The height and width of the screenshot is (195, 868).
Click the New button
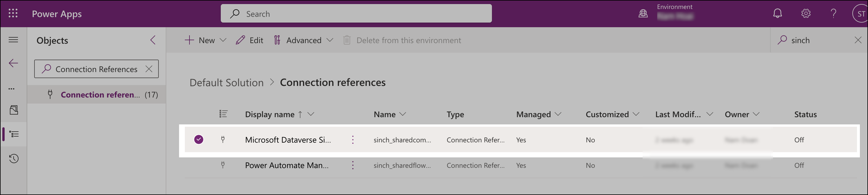(200, 40)
